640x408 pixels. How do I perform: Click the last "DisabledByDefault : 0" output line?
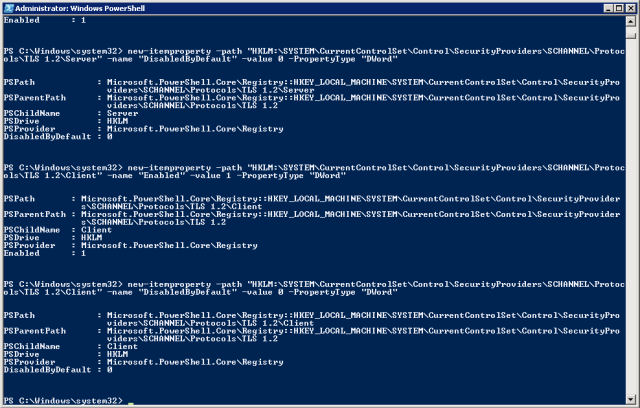tap(58, 370)
